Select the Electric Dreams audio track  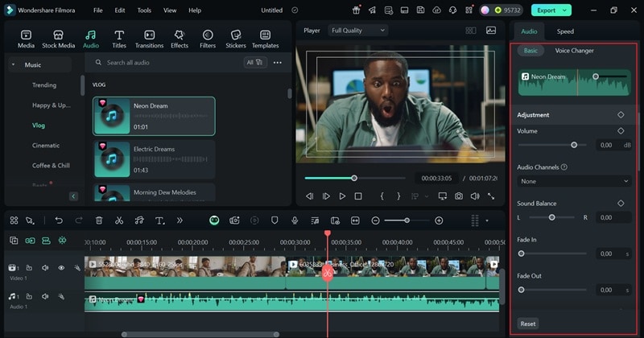coord(154,159)
